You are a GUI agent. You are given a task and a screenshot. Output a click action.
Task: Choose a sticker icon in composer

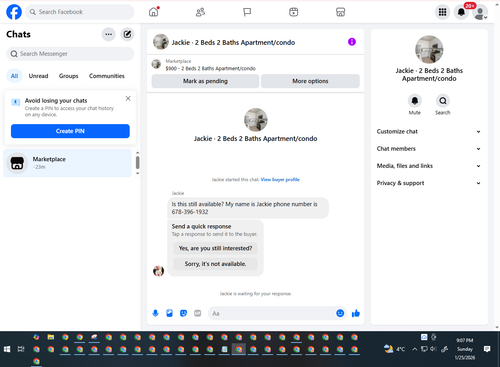(x=183, y=313)
